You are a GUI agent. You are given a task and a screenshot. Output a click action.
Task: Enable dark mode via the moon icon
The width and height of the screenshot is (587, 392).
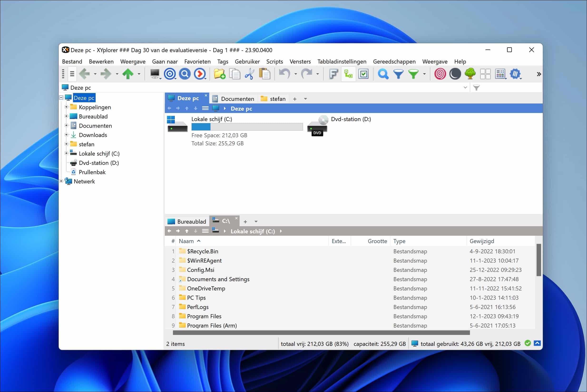455,74
